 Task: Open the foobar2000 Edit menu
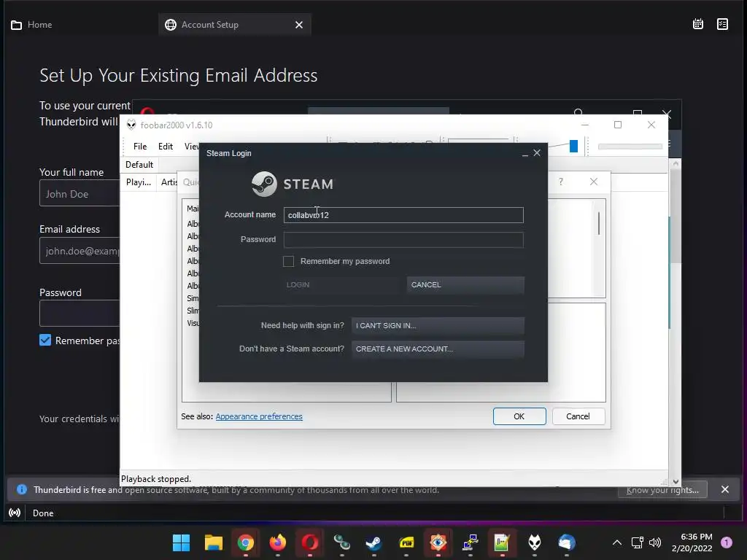coord(166,146)
